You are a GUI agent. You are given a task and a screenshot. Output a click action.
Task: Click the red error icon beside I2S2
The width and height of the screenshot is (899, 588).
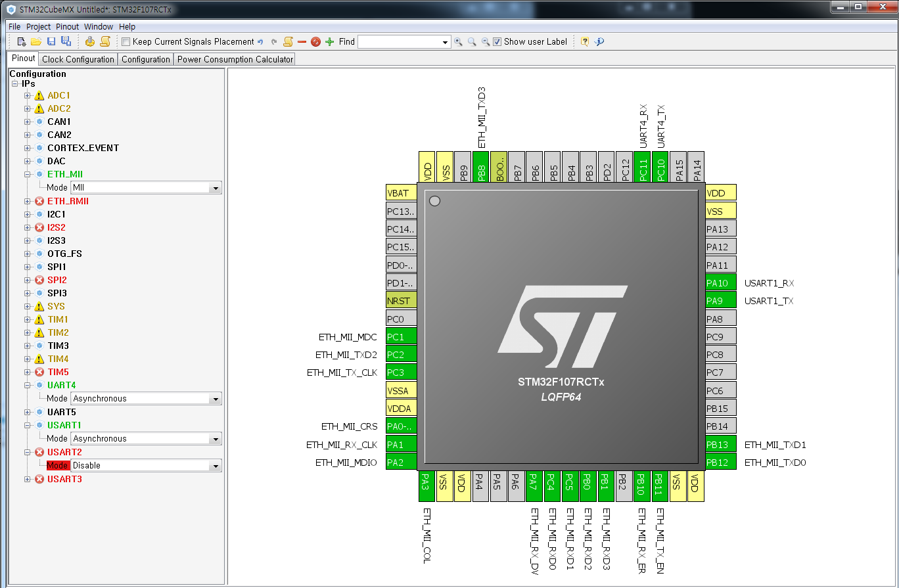point(39,227)
